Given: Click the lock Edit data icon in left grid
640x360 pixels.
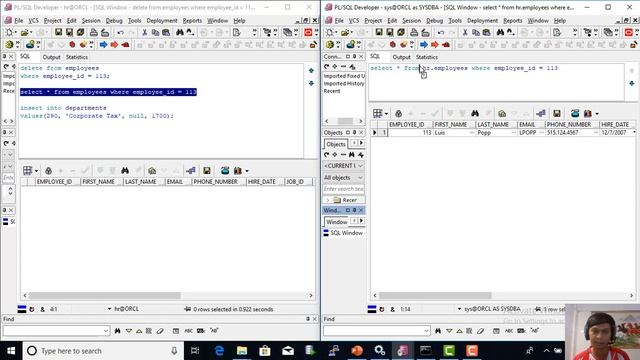Looking at the screenshot, I should point(49,171).
